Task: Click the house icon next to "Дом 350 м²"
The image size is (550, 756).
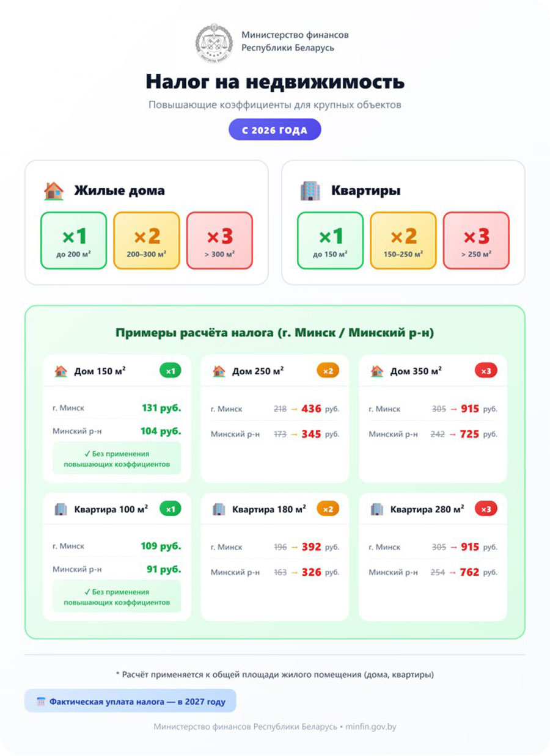Action: point(377,371)
